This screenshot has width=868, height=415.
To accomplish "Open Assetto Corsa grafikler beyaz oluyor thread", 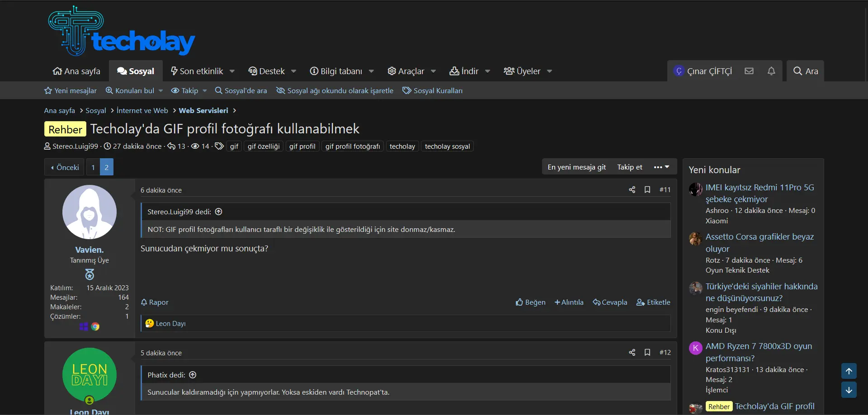I will (759, 243).
